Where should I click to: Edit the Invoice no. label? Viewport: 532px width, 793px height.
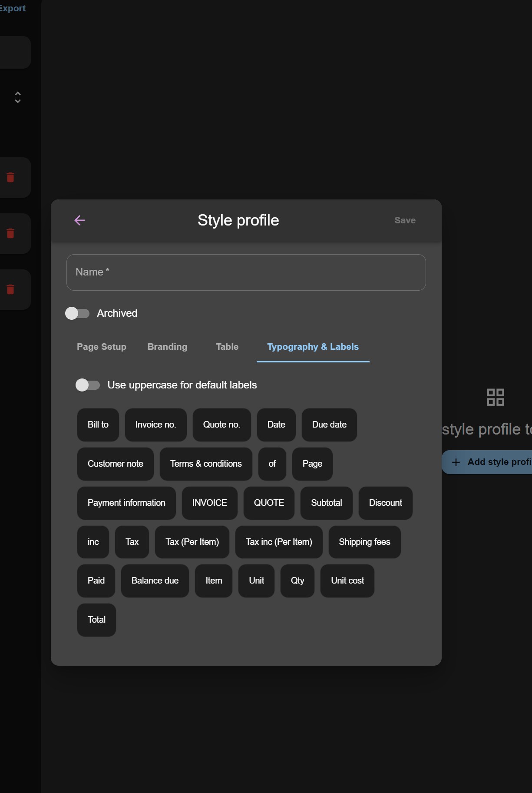click(155, 425)
